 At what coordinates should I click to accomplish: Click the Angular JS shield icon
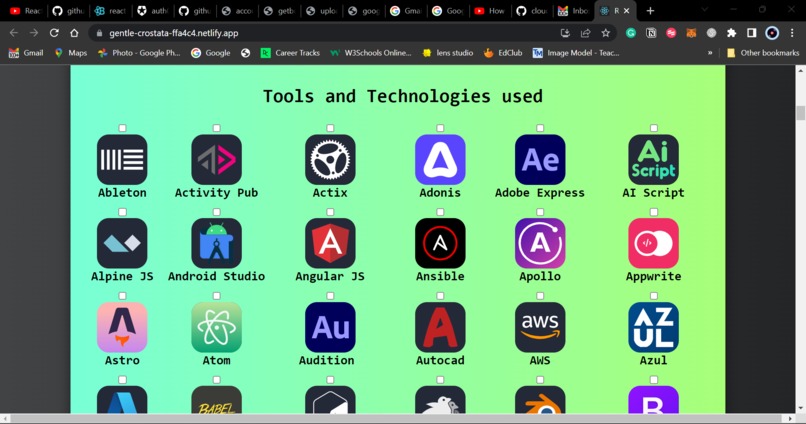tap(330, 244)
